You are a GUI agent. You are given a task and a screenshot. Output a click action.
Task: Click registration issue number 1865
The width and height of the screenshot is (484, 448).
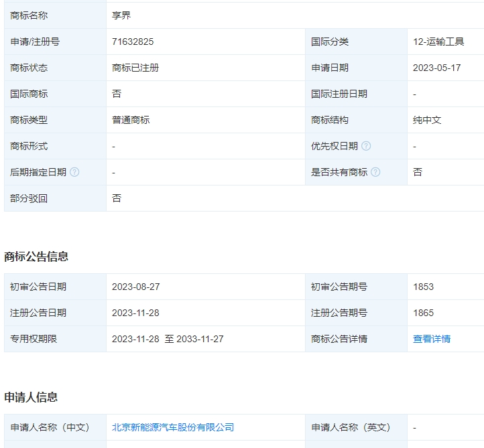click(423, 313)
